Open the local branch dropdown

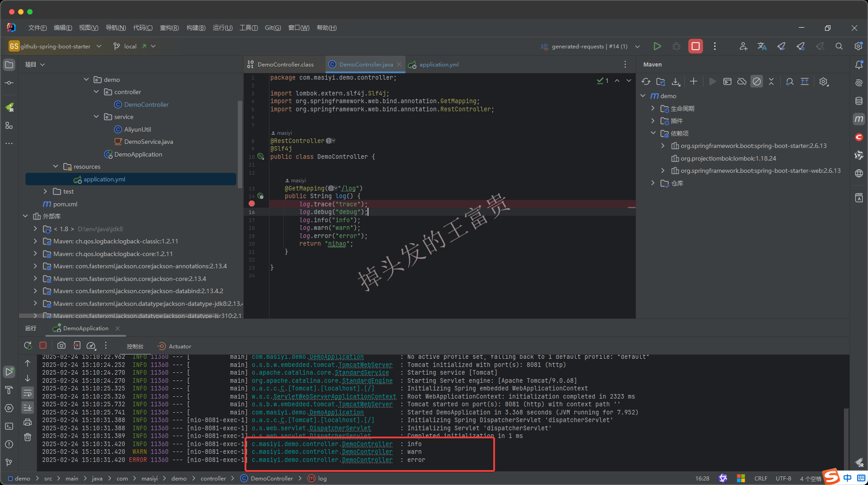pyautogui.click(x=134, y=46)
